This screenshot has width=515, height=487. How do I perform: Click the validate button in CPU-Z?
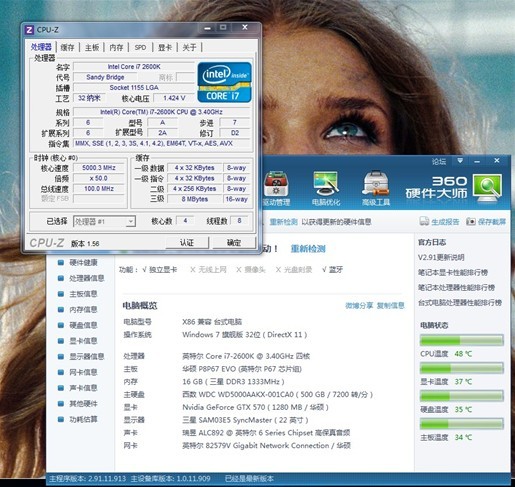coord(187,243)
